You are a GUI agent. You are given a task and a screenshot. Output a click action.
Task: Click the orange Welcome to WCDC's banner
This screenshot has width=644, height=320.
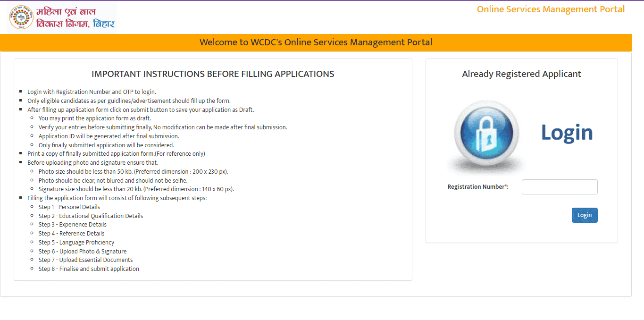coord(316,42)
